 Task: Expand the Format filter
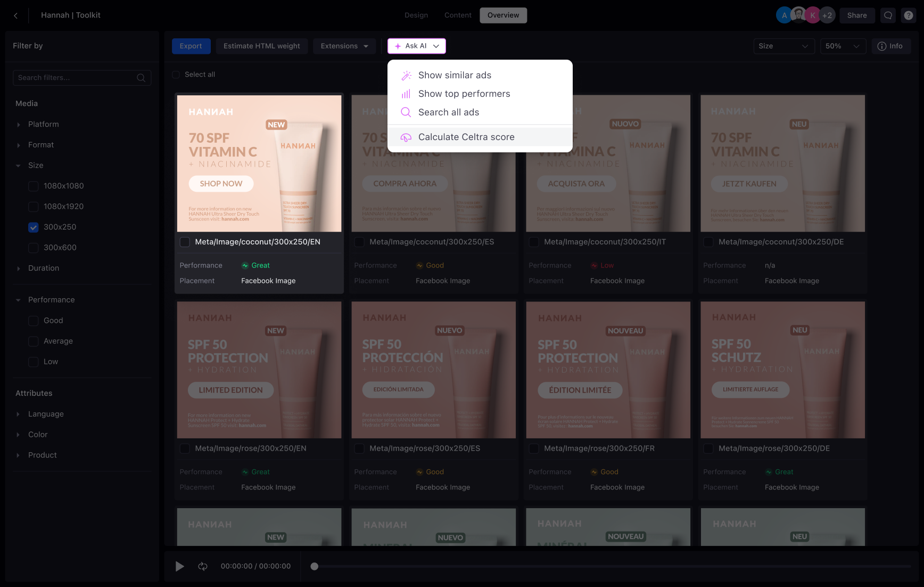click(18, 145)
